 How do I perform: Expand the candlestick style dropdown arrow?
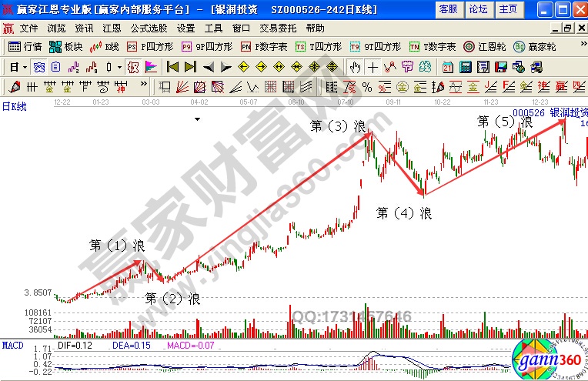[x=119, y=67]
